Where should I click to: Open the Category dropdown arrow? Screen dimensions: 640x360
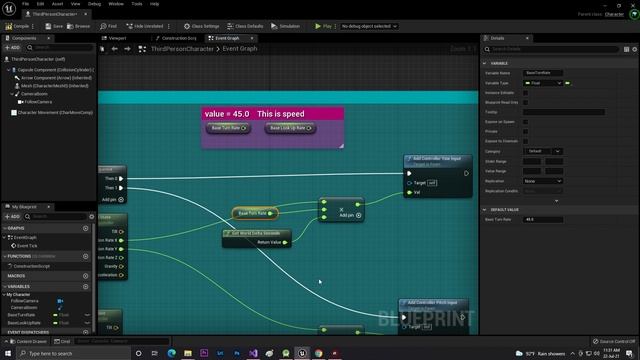(x=558, y=151)
